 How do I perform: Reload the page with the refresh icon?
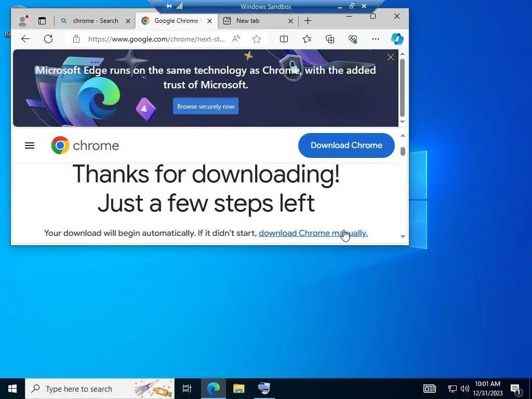point(48,38)
